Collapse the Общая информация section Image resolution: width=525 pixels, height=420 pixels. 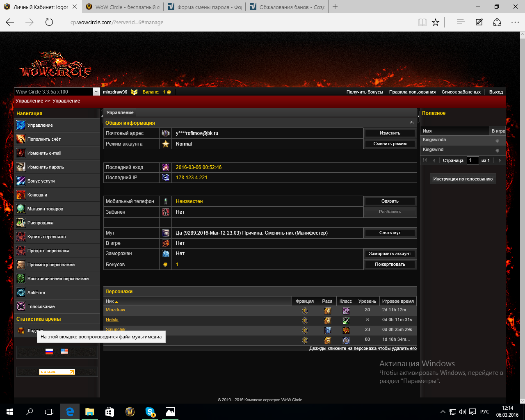pos(411,123)
